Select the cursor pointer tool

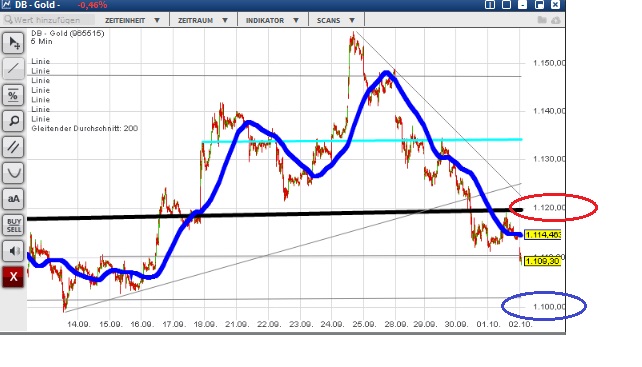14,43
